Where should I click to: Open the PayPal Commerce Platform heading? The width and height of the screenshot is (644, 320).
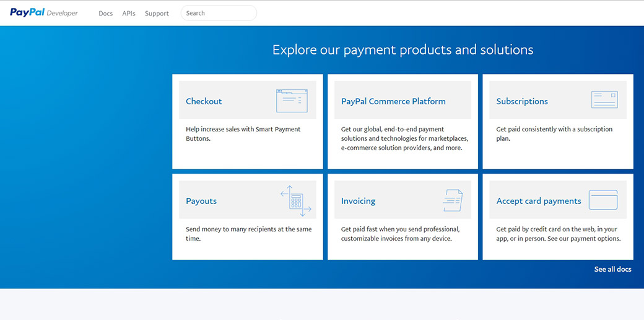(x=393, y=101)
